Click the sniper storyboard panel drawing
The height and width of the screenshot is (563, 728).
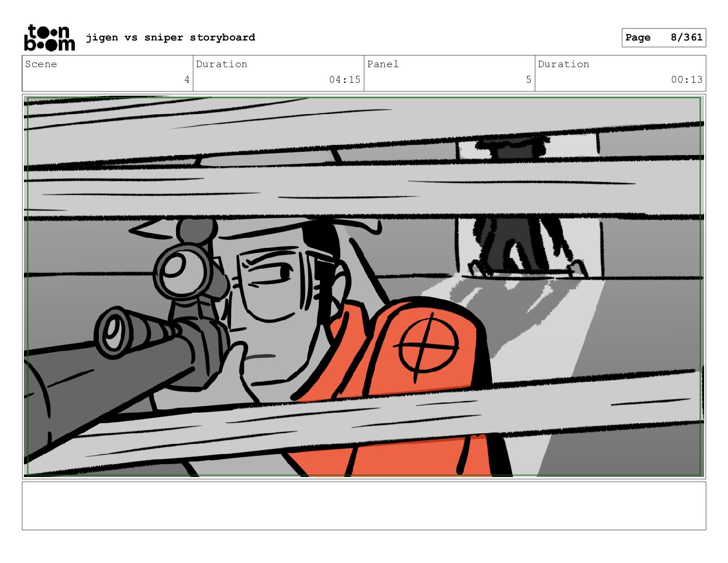point(364,287)
